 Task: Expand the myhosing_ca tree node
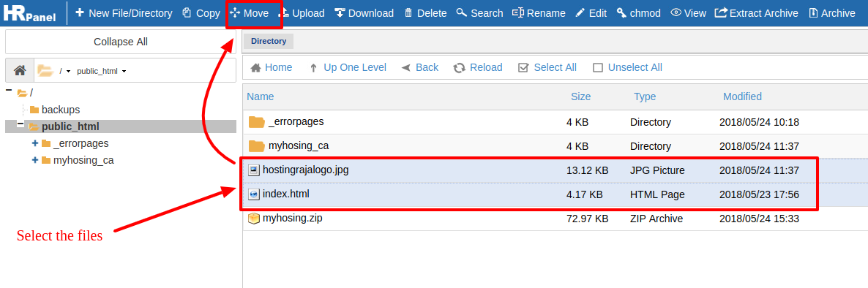click(35, 160)
